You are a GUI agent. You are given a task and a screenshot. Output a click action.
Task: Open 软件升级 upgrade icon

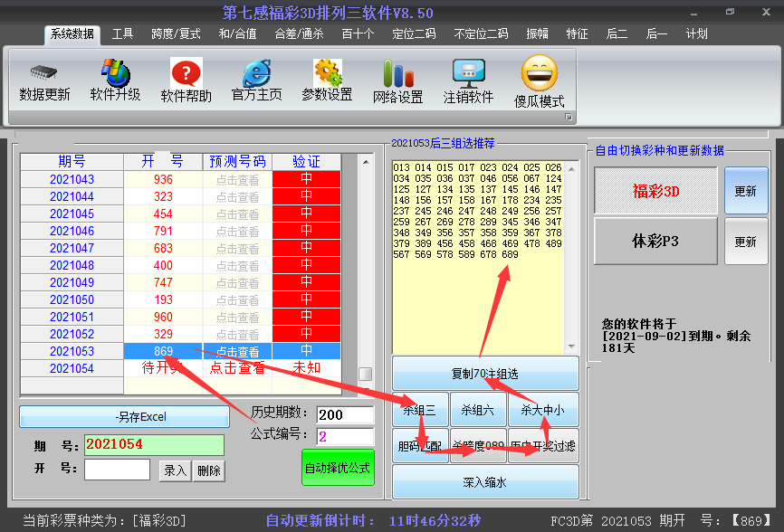click(x=116, y=73)
